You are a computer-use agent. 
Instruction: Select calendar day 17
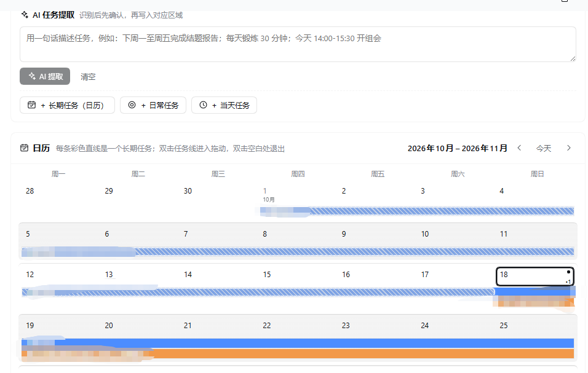pyautogui.click(x=425, y=275)
